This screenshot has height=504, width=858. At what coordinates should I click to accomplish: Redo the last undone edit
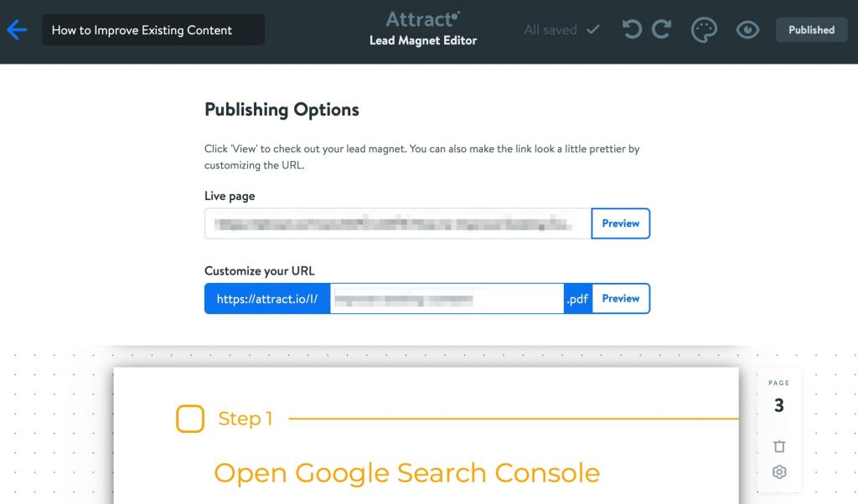tap(662, 30)
